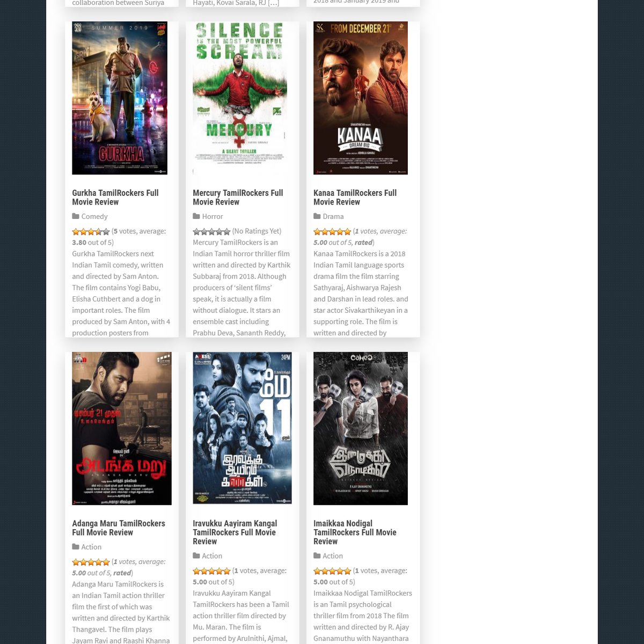644x644 pixels.
Task: Open the Mercury movie poster thumbnail
Action: pyautogui.click(x=240, y=98)
